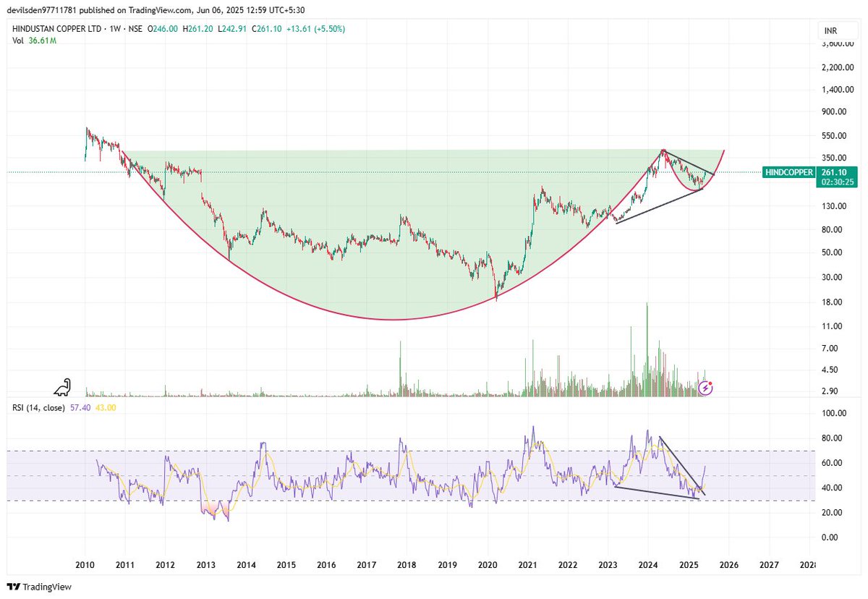
Task: Click the 2016 label on time axis
Action: click(x=326, y=564)
